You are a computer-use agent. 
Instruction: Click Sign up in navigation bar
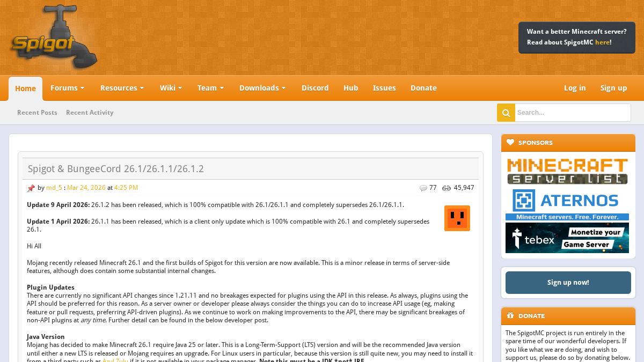[613, 88]
